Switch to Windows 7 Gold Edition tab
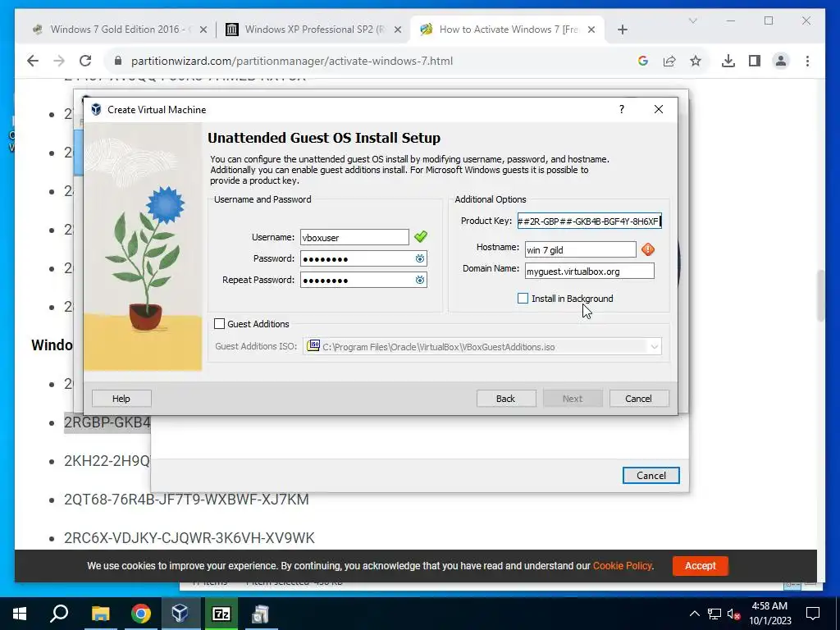This screenshot has width=840, height=630. pyautogui.click(x=119, y=30)
